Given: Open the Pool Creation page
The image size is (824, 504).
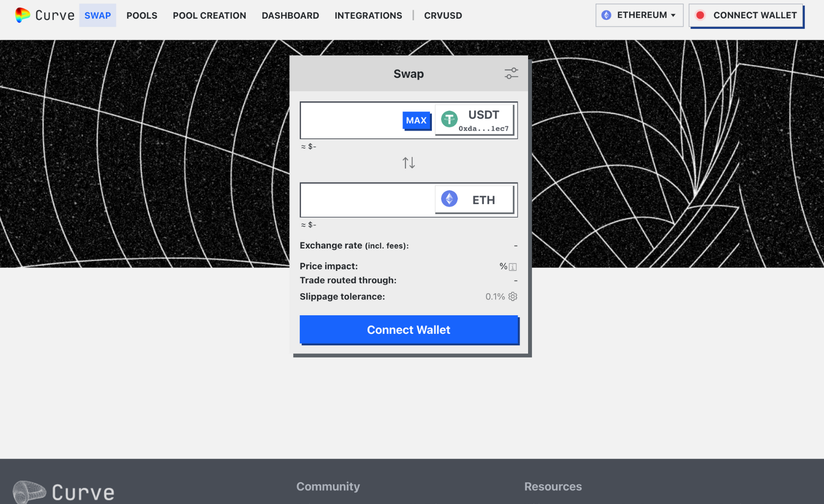Looking at the screenshot, I should coord(209,15).
